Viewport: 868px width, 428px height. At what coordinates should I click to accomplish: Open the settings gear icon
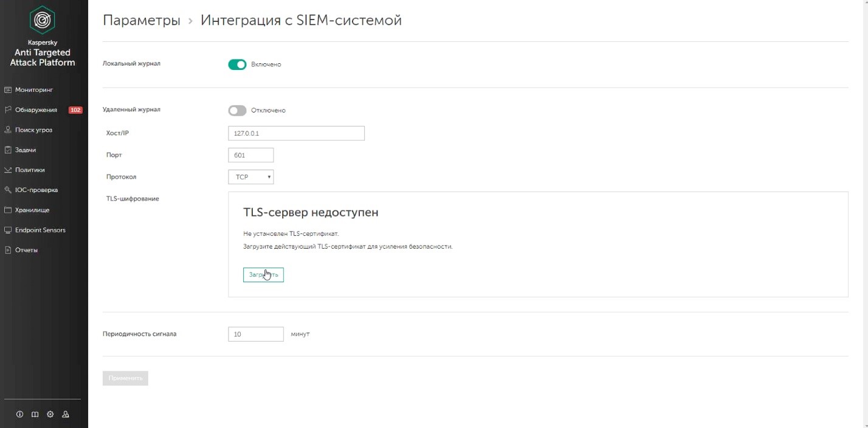tap(50, 415)
